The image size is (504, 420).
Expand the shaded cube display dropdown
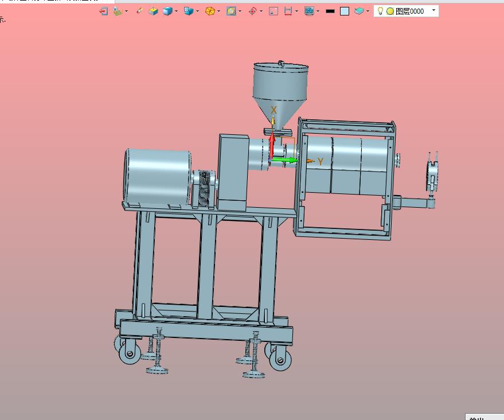[176, 11]
